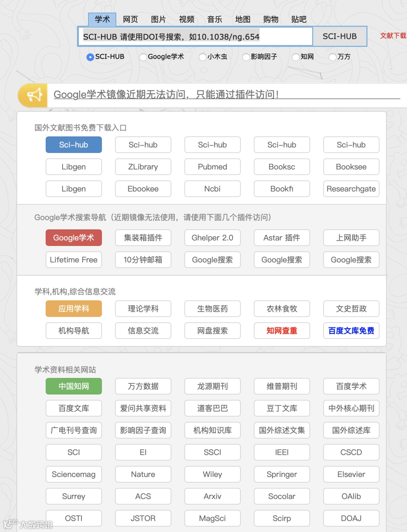Open the 影响因子查询 link
407x532 pixels.
143,430
